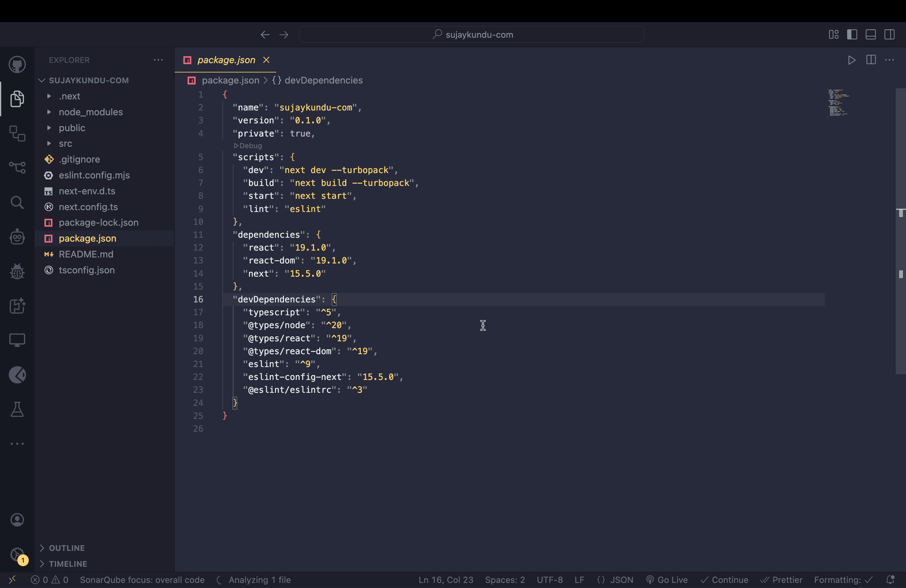Toggle Formatting status in the status bar
Image resolution: width=906 pixels, height=588 pixels.
click(843, 580)
